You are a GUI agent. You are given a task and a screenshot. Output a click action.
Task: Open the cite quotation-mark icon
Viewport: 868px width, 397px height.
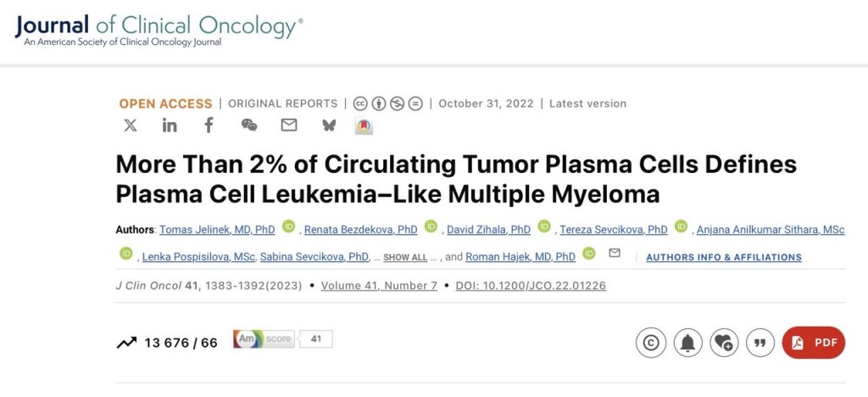point(760,343)
